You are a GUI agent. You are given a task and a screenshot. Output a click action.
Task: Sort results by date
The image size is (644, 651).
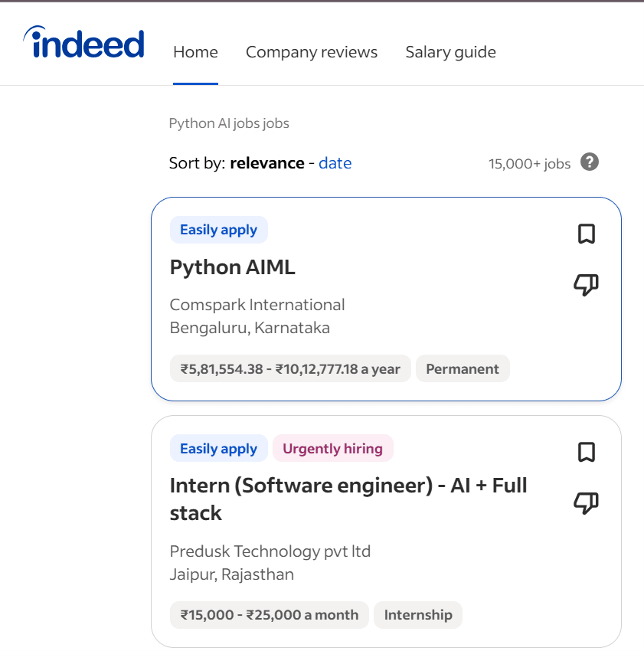335,163
